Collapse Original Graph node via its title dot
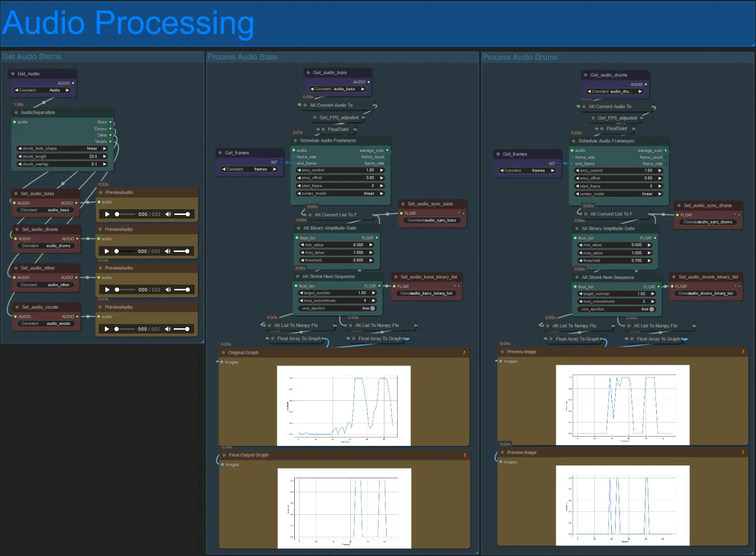 tap(224, 352)
